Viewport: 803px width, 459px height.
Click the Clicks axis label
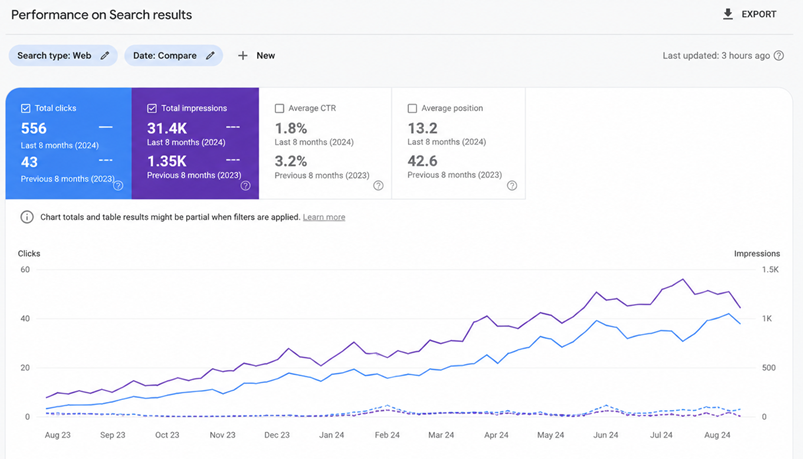pos(29,254)
